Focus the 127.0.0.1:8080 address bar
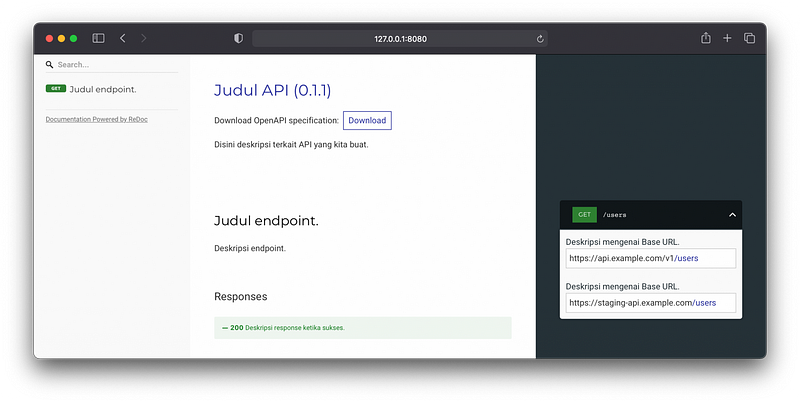Viewport: 800px width, 403px height. [399, 38]
